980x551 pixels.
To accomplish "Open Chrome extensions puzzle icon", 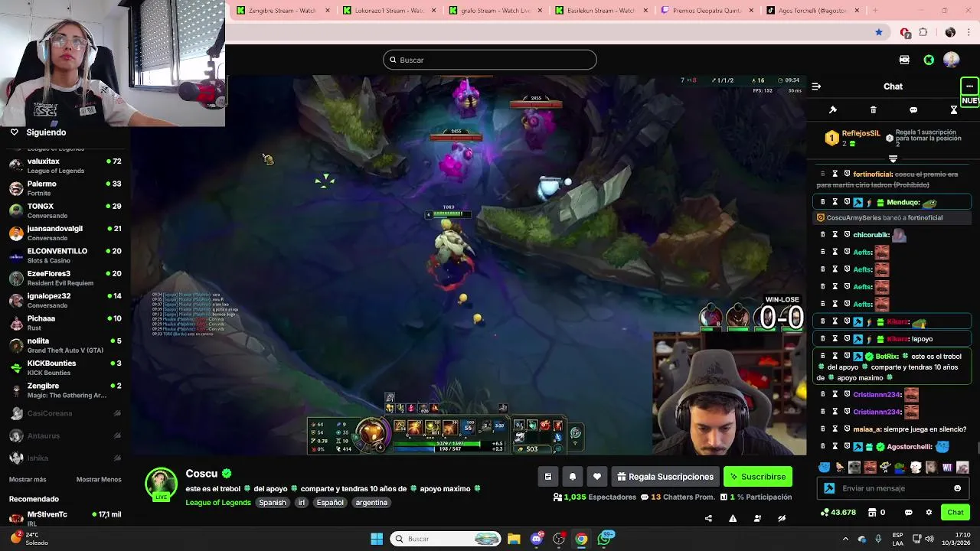I will pos(923,32).
